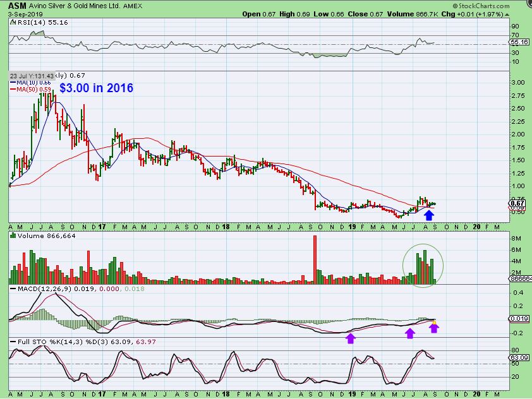
Task: Click the MA(10) 0.66 legend entry
Action: coord(33,82)
